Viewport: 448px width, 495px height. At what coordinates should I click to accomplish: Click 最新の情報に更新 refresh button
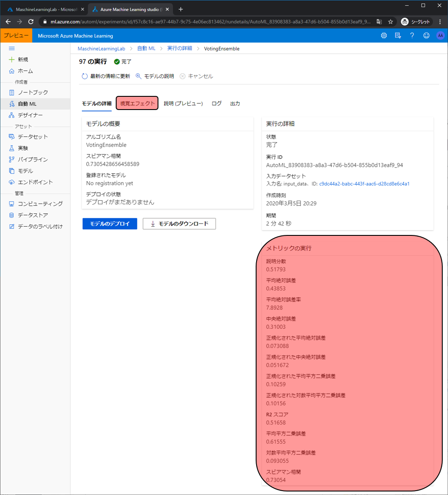[106, 76]
